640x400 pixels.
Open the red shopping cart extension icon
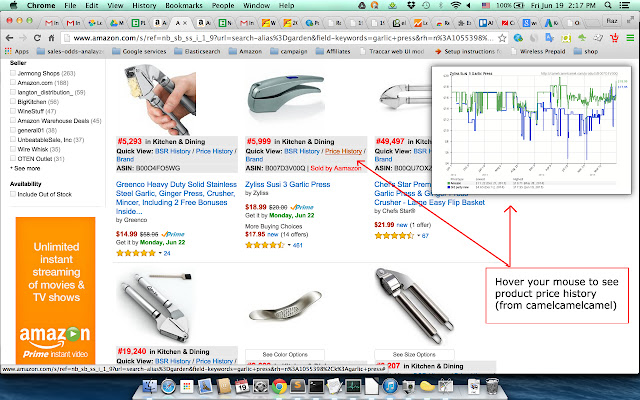614,38
